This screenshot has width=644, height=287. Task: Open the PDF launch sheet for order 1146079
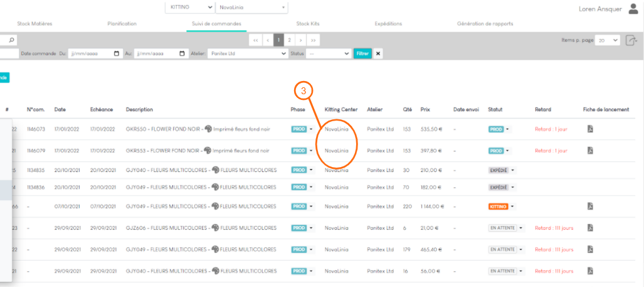pyautogui.click(x=589, y=151)
